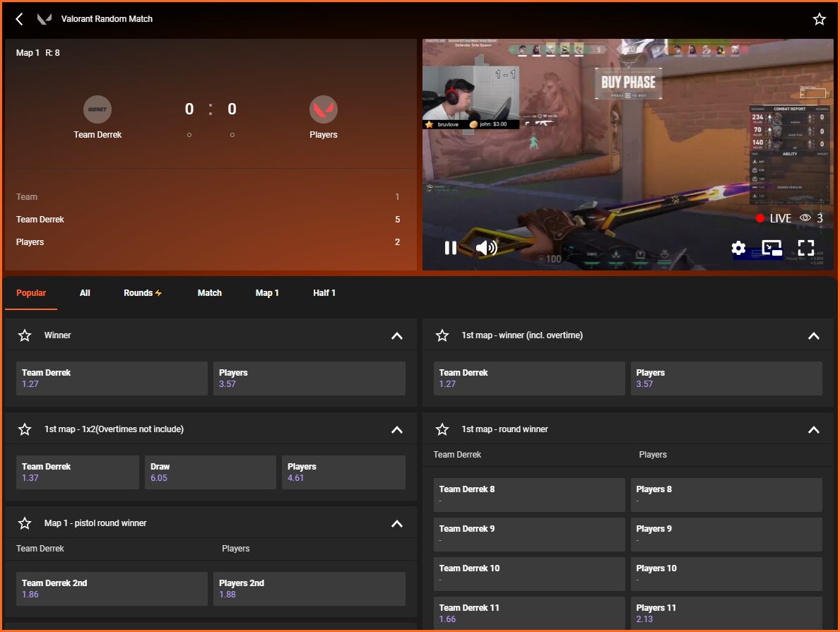Open the Rounds tab
840x632 pixels.
click(143, 293)
